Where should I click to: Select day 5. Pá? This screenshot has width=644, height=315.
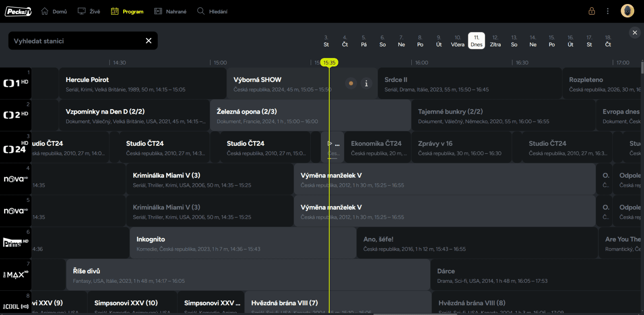tap(364, 41)
